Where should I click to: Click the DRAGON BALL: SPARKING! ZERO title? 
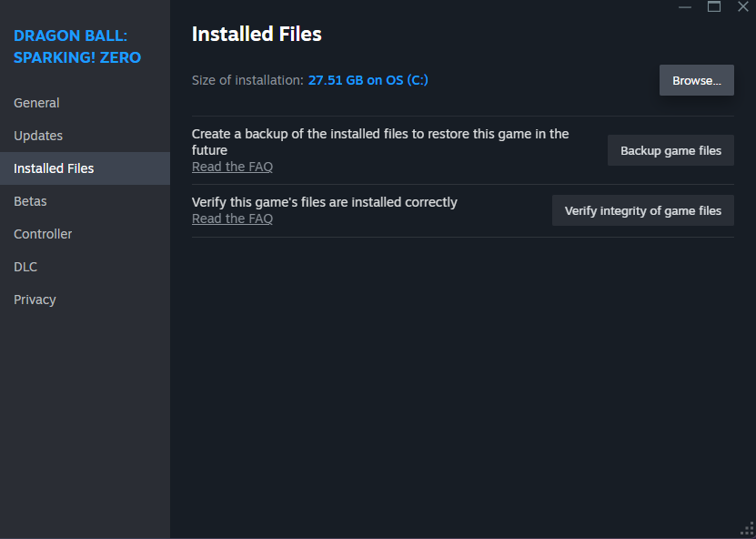pos(76,47)
